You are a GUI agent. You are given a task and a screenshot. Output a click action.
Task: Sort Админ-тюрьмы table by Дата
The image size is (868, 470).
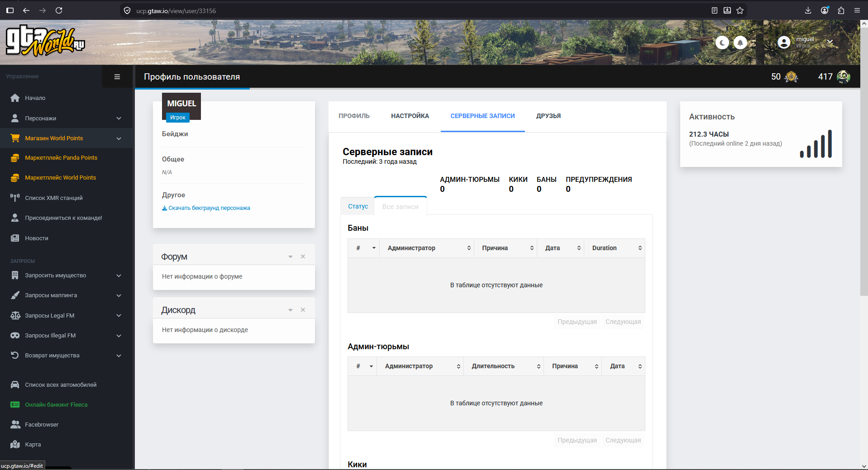(623, 366)
